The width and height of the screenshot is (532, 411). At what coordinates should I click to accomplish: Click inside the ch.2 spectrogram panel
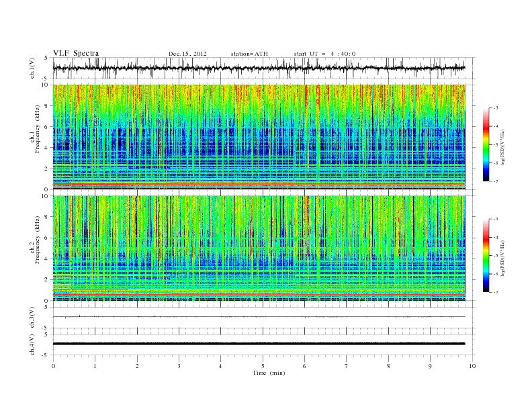259,248
